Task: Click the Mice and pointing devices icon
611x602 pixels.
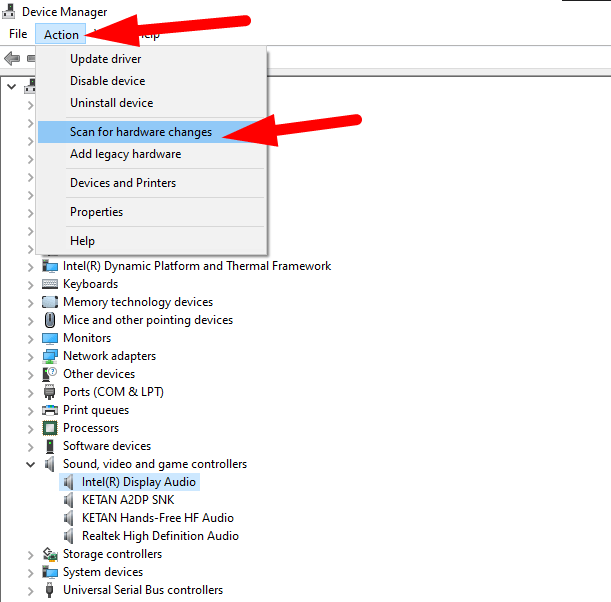Action: point(50,320)
